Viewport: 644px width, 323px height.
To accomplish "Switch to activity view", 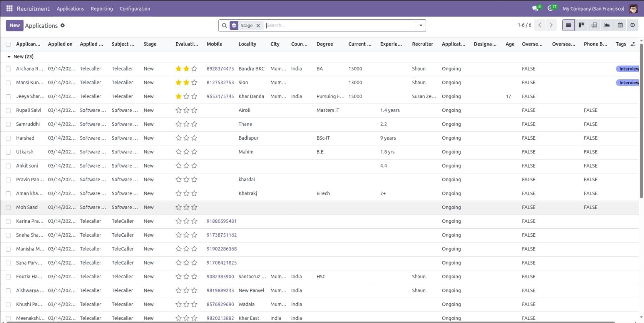I will [633, 25].
